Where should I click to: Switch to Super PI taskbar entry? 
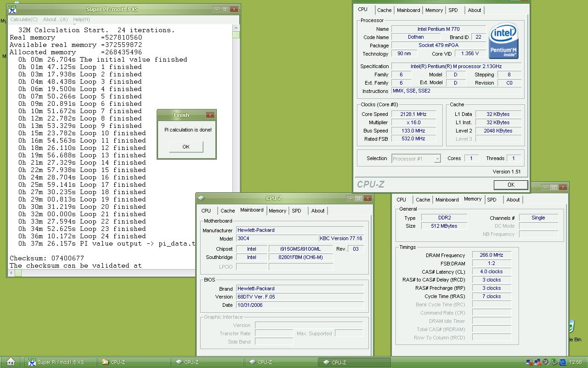[x=60, y=362]
